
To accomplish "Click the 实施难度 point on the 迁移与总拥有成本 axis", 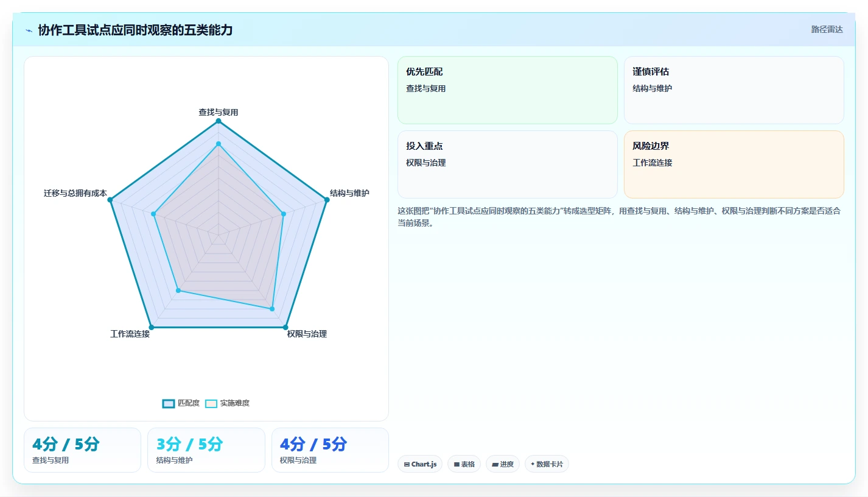I will coord(153,214).
